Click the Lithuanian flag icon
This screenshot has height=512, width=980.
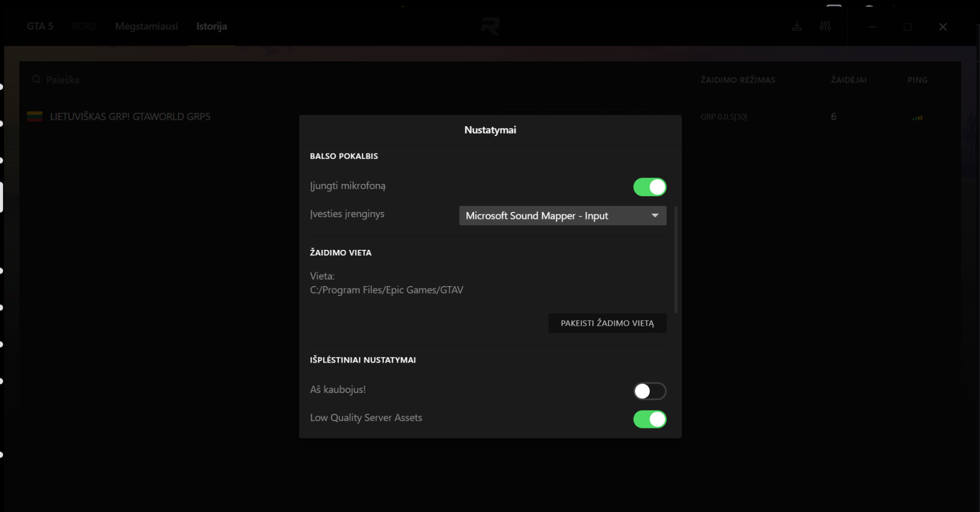pyautogui.click(x=35, y=117)
